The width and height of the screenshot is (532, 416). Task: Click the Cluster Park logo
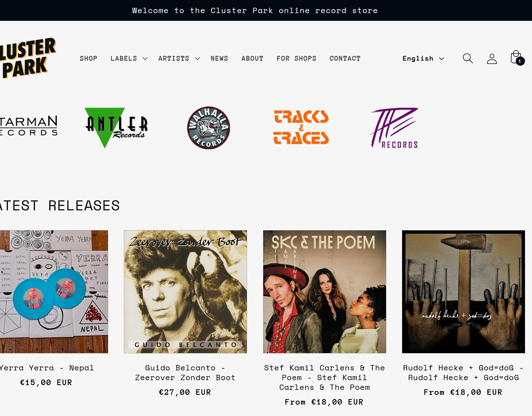pos(27,58)
